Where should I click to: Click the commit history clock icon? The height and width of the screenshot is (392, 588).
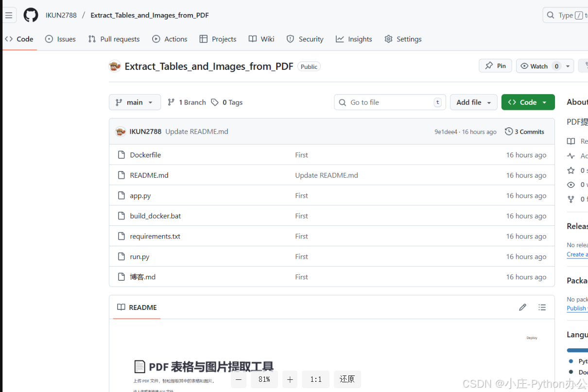pos(509,132)
